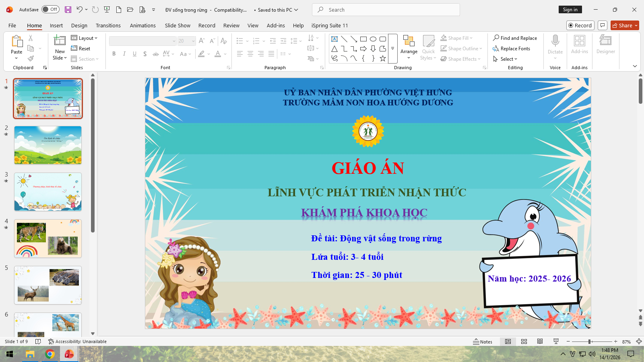644x362 pixels.
Task: Open Slide Sorter view from status bar
Action: point(524,341)
